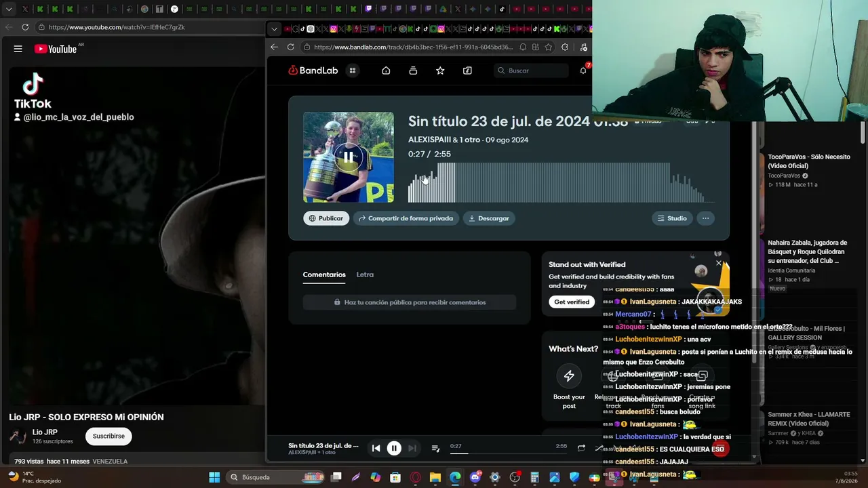Viewport: 868px width, 488px height.
Task: Pause the track on the cover art
Action: click(348, 157)
